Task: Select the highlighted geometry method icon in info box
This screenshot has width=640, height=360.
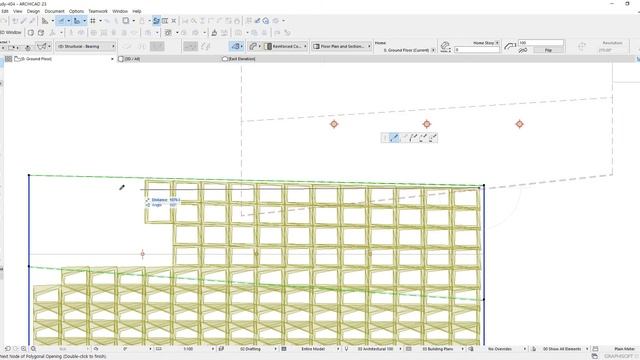Action: 236,47
